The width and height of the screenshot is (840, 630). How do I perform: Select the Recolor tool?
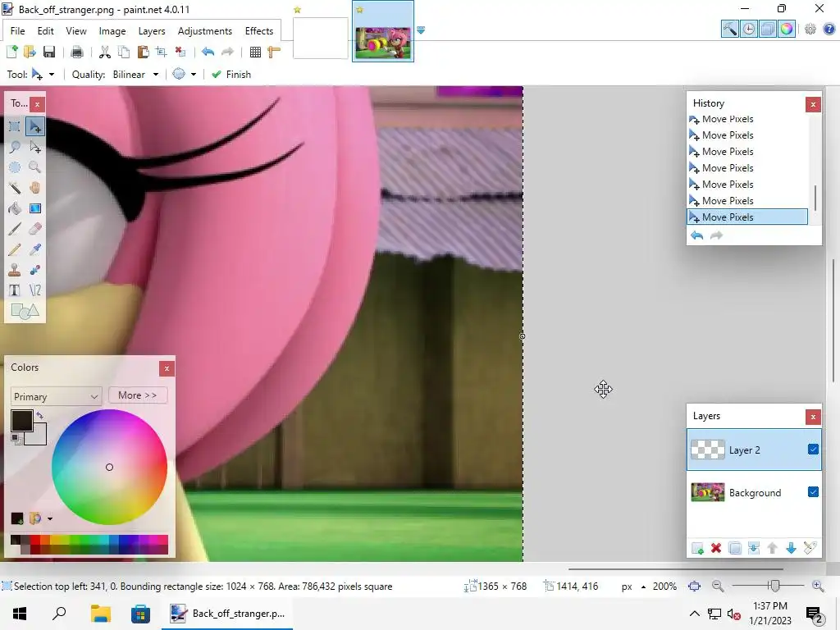point(34,270)
